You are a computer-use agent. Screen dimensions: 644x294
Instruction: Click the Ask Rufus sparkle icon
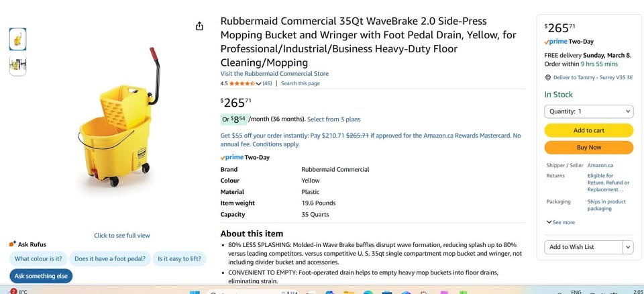click(13, 244)
